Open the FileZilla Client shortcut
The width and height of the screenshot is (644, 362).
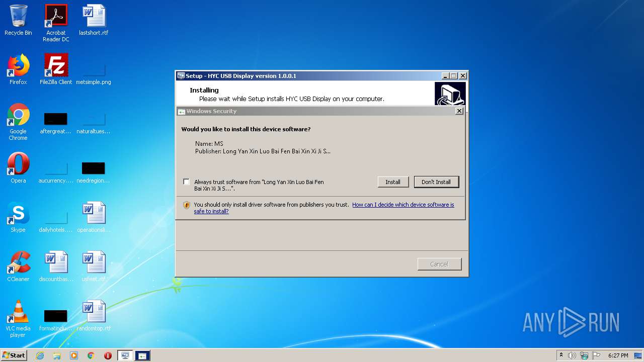tap(56, 69)
